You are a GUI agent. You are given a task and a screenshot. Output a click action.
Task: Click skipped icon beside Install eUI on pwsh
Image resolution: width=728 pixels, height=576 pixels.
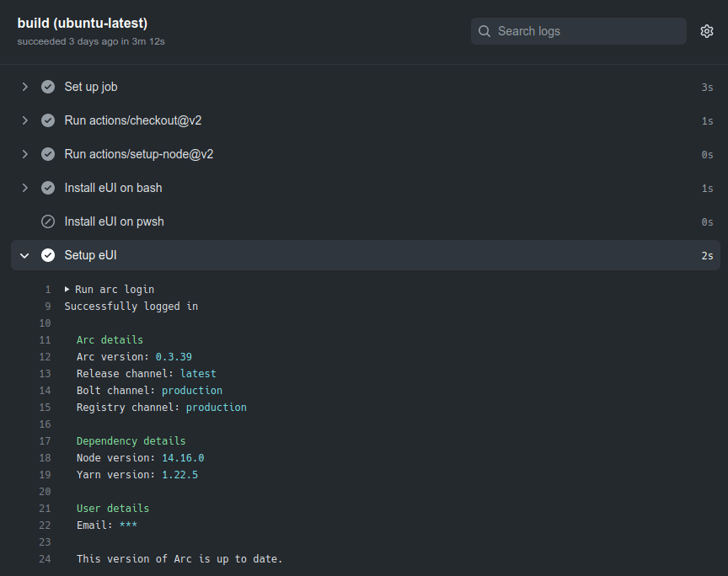coord(48,221)
